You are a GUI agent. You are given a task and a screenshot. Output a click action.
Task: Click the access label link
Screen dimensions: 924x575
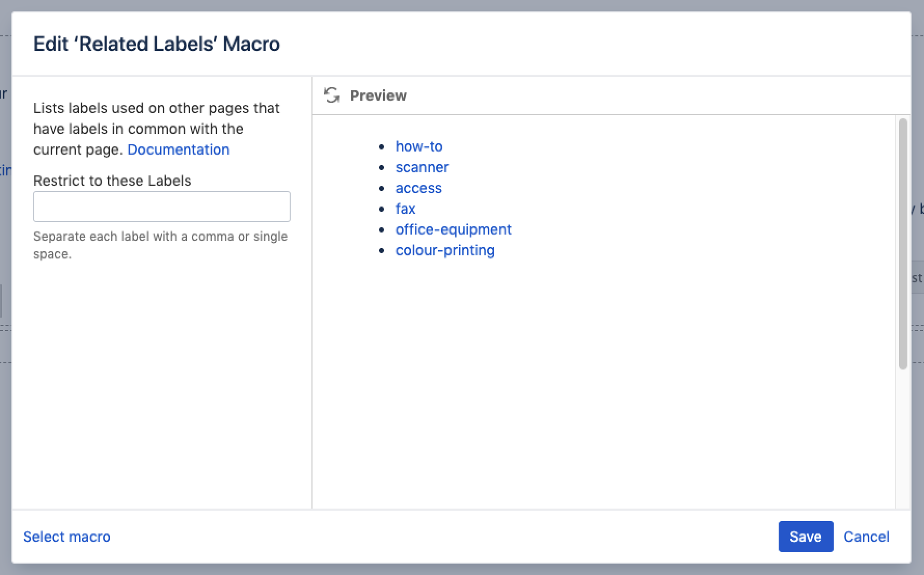pos(418,188)
